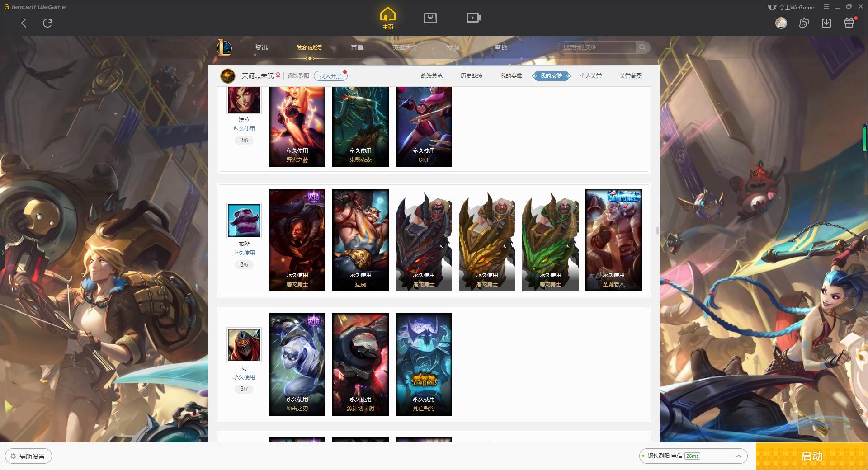Open the hamburger menu in title bar
Viewport: 868px width, 470px height.
(x=826, y=7)
